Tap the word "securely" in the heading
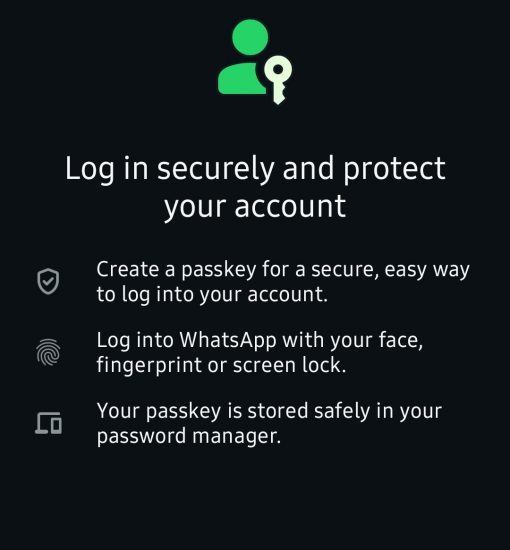 [x=215, y=170]
